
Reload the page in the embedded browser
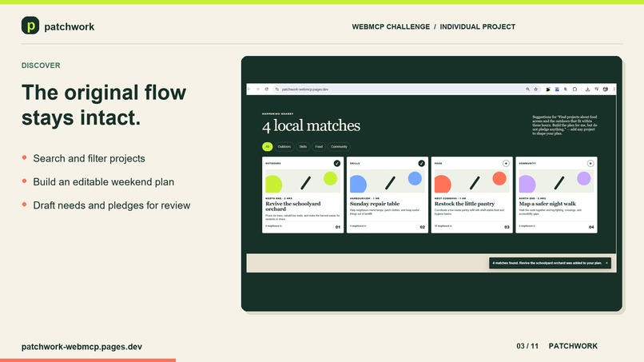pyautogui.click(x=267, y=90)
